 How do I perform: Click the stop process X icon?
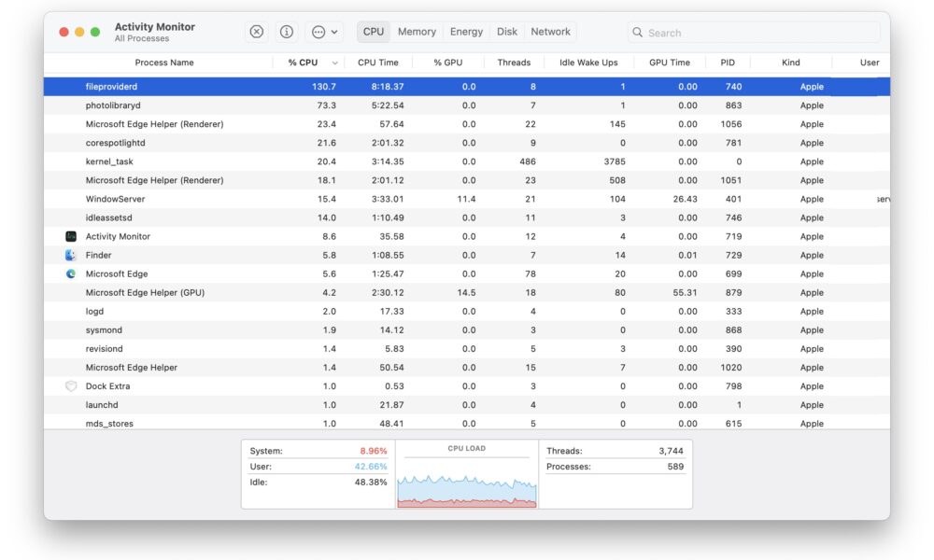256,32
